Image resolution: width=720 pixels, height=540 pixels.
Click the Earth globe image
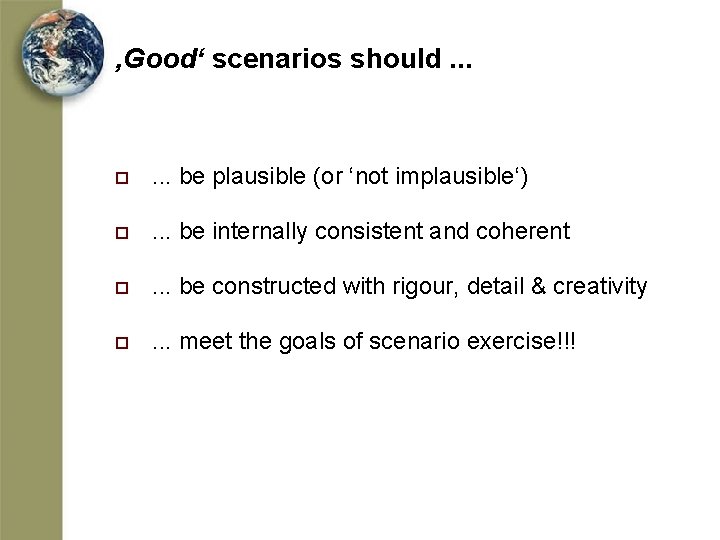tap(62, 51)
